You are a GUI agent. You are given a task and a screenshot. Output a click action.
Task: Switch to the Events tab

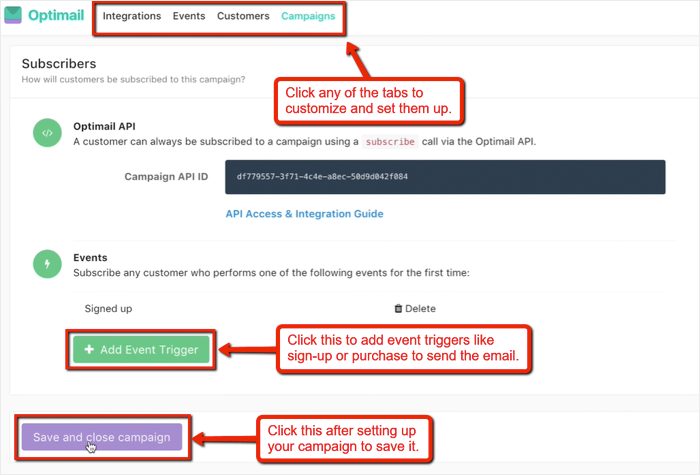pos(189,16)
